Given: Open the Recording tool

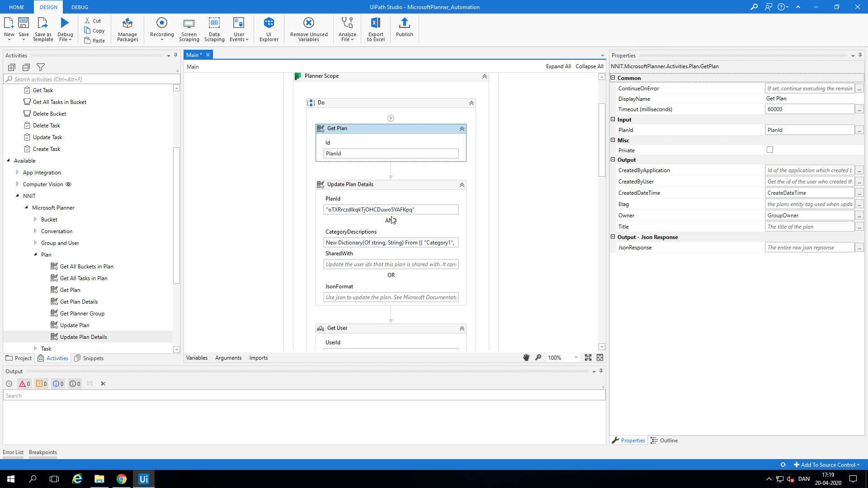Looking at the screenshot, I should pos(162,29).
